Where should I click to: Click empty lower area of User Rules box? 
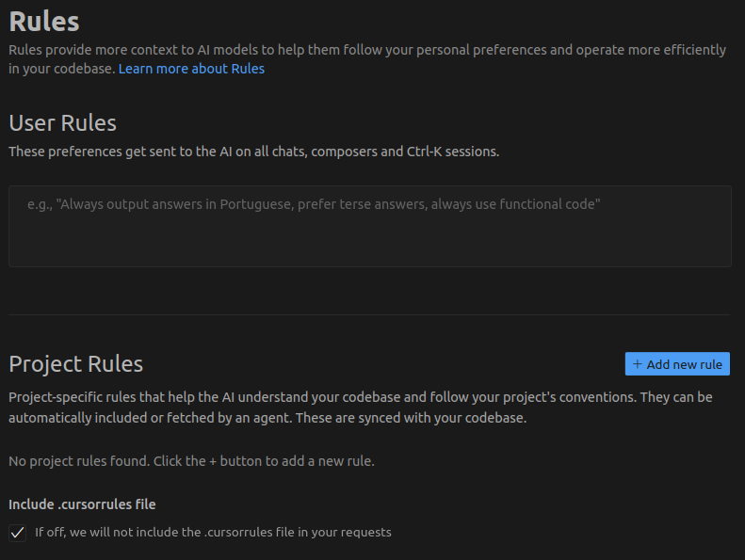[x=369, y=245]
